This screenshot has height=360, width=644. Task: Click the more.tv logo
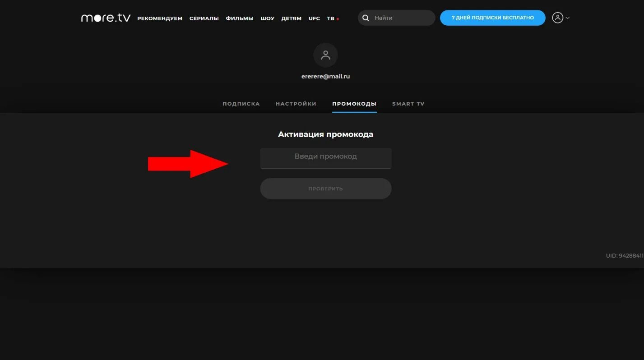(x=106, y=18)
